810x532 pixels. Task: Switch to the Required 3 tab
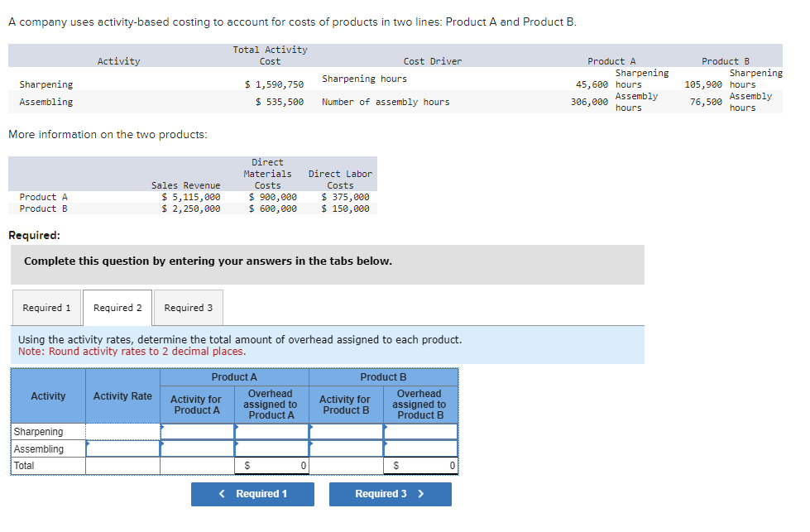[188, 307]
